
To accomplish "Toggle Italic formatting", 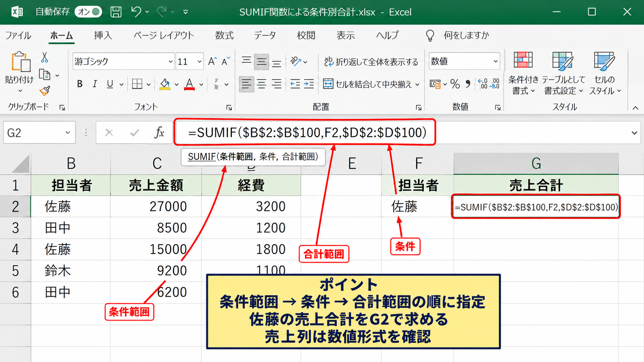I will [95, 84].
